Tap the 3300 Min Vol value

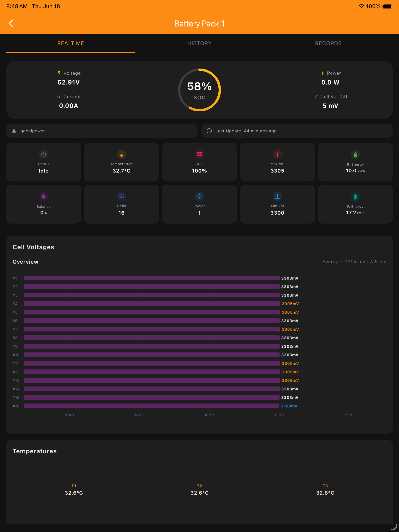point(277,213)
